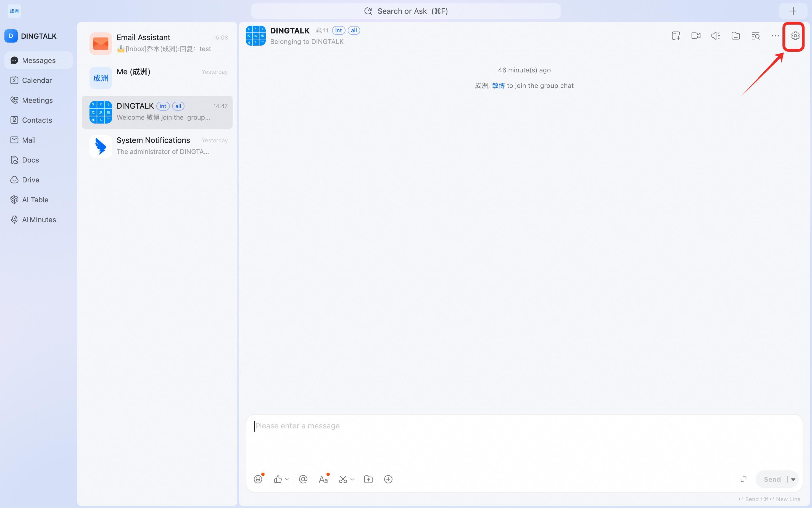View the 11 group members count
Image resolution: width=812 pixels, height=508 pixels.
point(322,31)
